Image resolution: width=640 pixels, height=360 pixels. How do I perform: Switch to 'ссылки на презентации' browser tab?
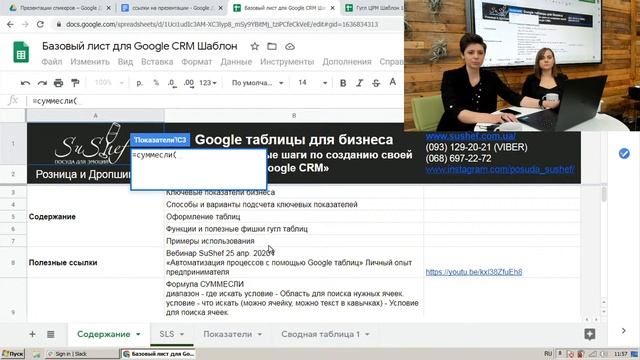(x=171, y=8)
